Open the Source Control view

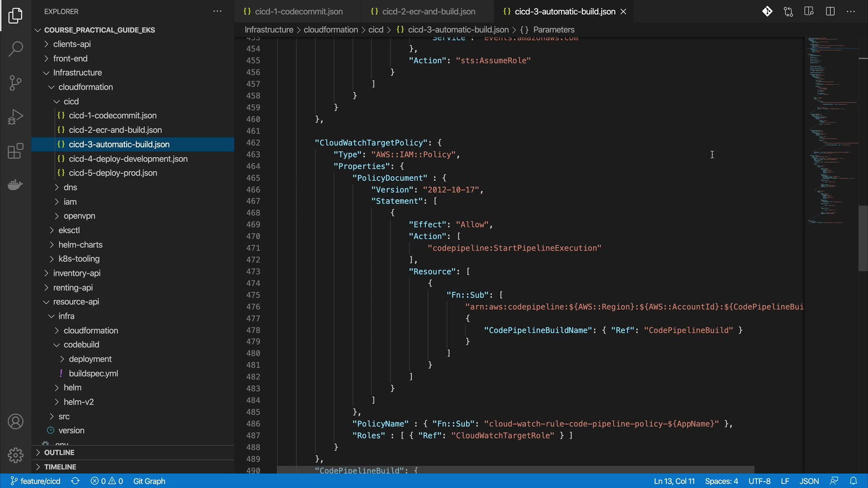coord(15,83)
